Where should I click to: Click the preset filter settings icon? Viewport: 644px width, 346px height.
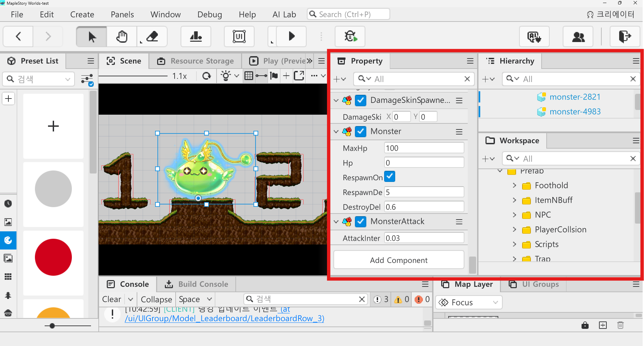87,80
